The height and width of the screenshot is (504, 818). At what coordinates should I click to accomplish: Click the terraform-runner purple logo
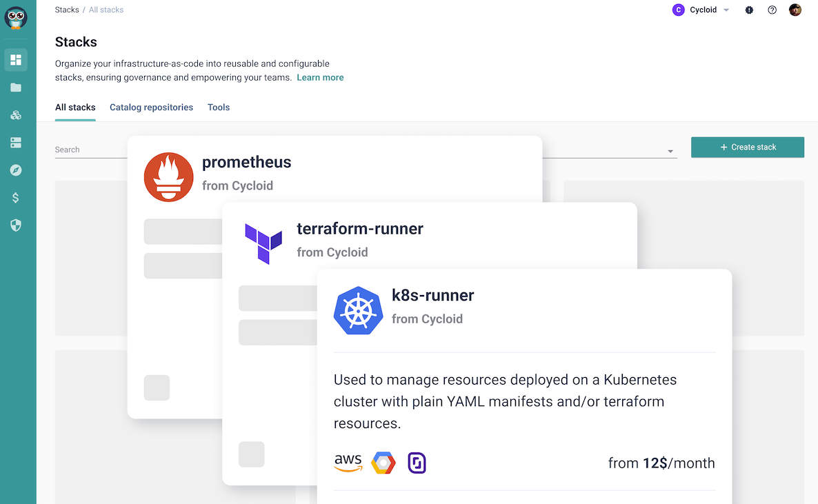point(263,243)
